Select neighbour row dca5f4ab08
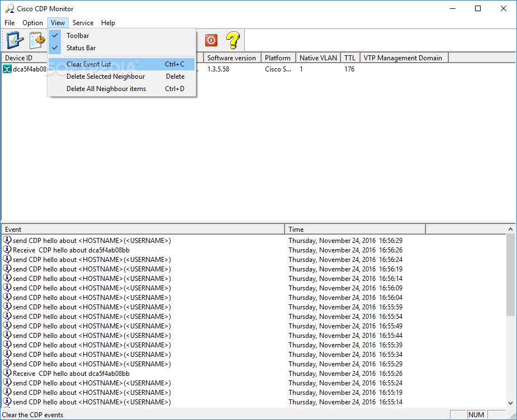The height and width of the screenshot is (420, 517). (x=30, y=69)
